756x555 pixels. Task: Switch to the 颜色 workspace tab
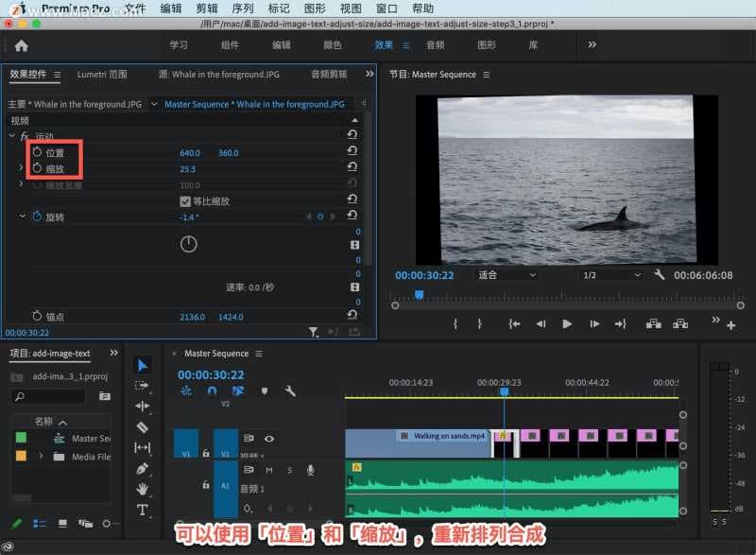333,44
